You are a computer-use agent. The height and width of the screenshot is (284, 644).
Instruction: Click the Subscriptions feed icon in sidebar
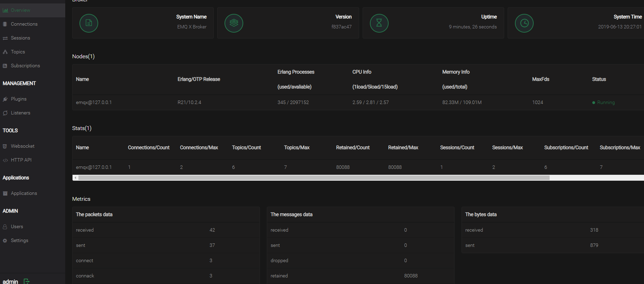point(5,66)
